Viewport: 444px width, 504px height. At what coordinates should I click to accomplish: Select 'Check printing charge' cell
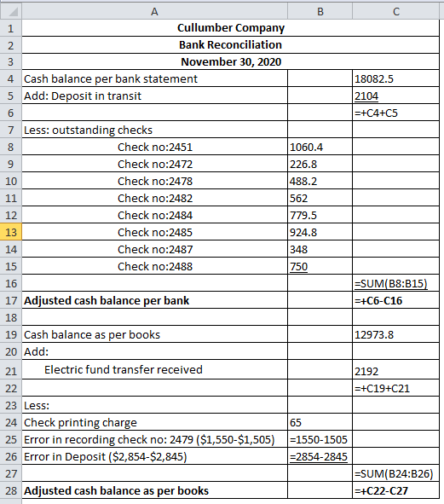pyautogui.click(x=154, y=422)
